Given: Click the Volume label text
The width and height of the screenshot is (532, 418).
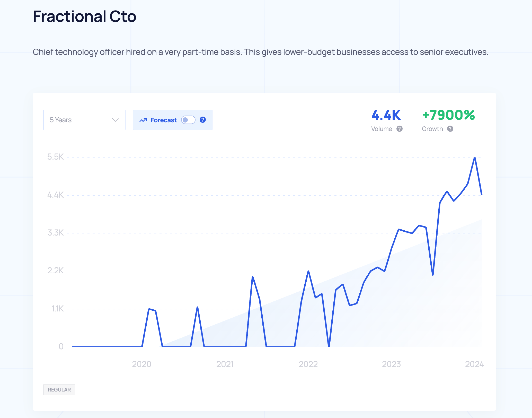Looking at the screenshot, I should (x=382, y=129).
